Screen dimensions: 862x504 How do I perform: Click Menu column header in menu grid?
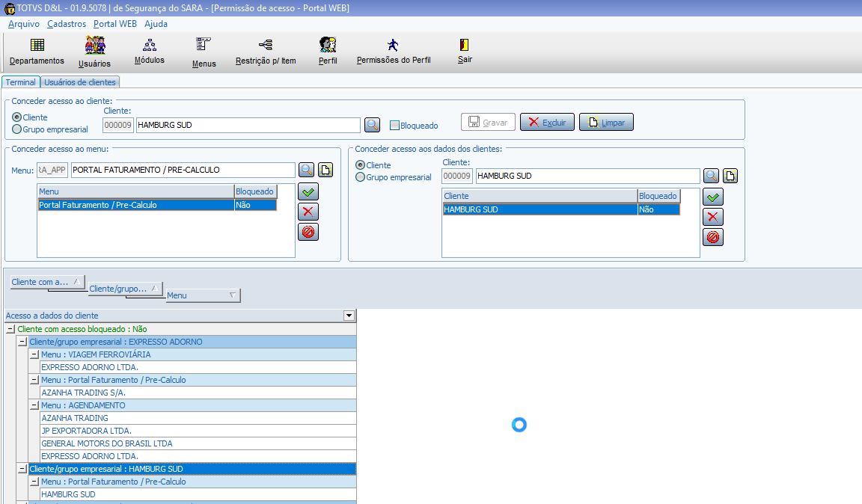tap(135, 191)
